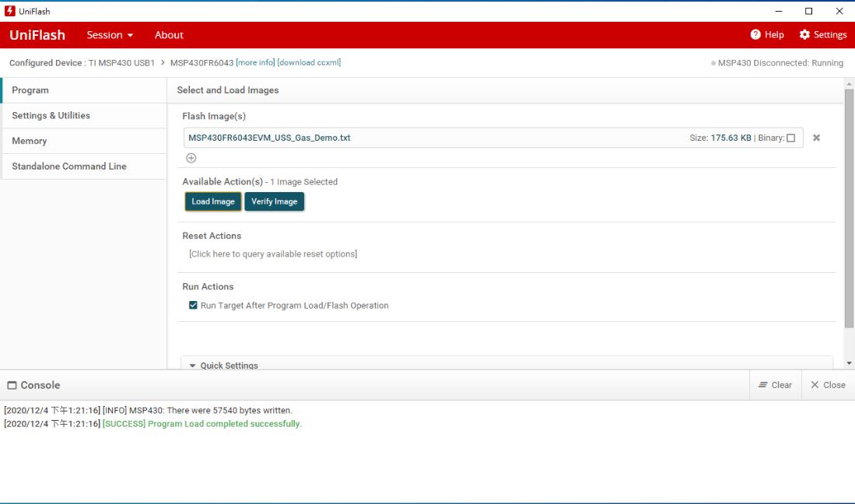The image size is (855, 504).
Task: Click the 'Size: 175.63 KB' label
Action: point(720,138)
